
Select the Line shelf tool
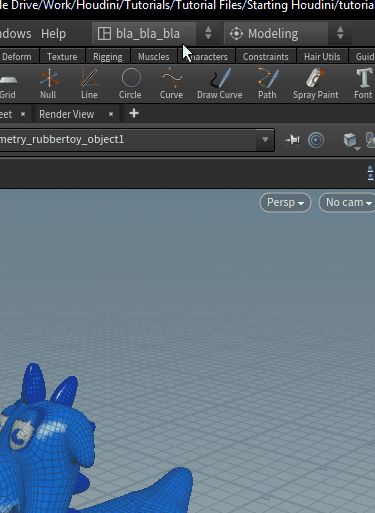pos(89,83)
